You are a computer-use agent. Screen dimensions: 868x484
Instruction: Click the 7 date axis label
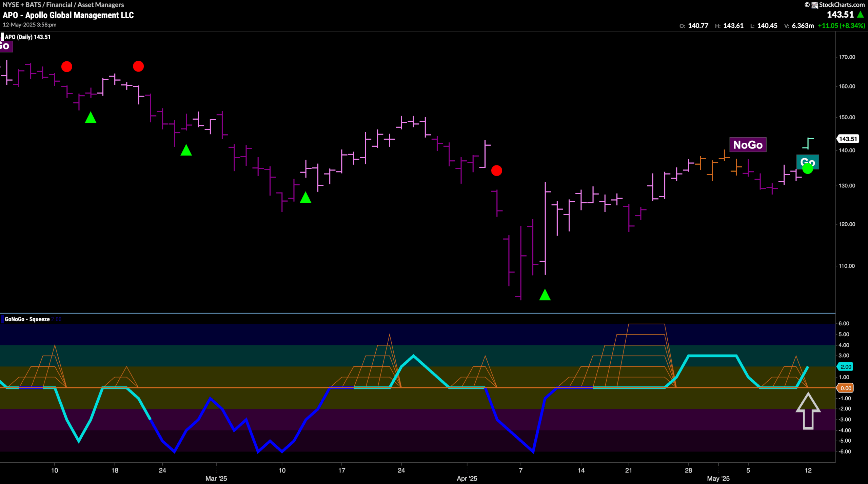[x=521, y=470]
